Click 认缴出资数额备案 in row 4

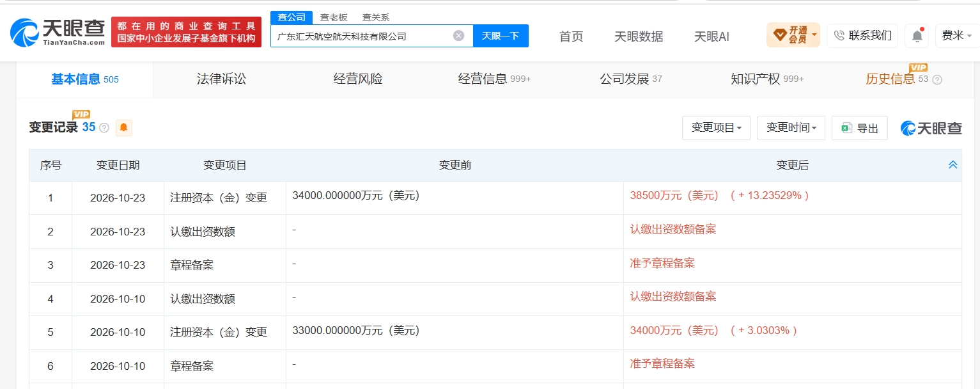click(673, 296)
